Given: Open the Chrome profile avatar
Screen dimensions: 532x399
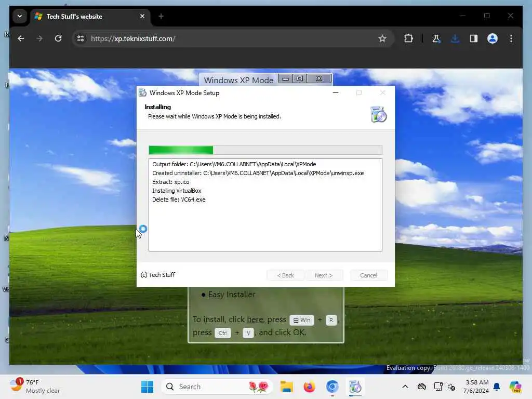Looking at the screenshot, I should (x=493, y=38).
